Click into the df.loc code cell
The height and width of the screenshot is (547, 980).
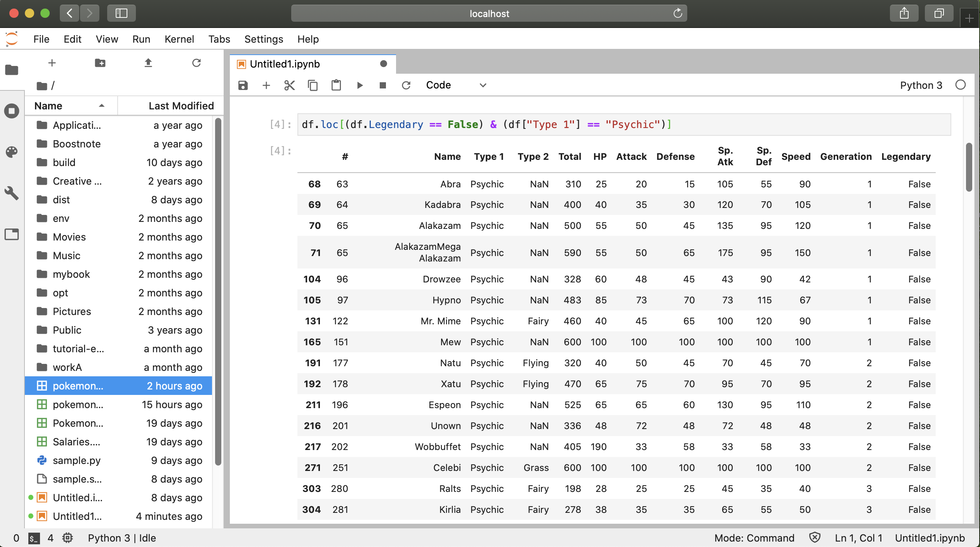click(624, 125)
